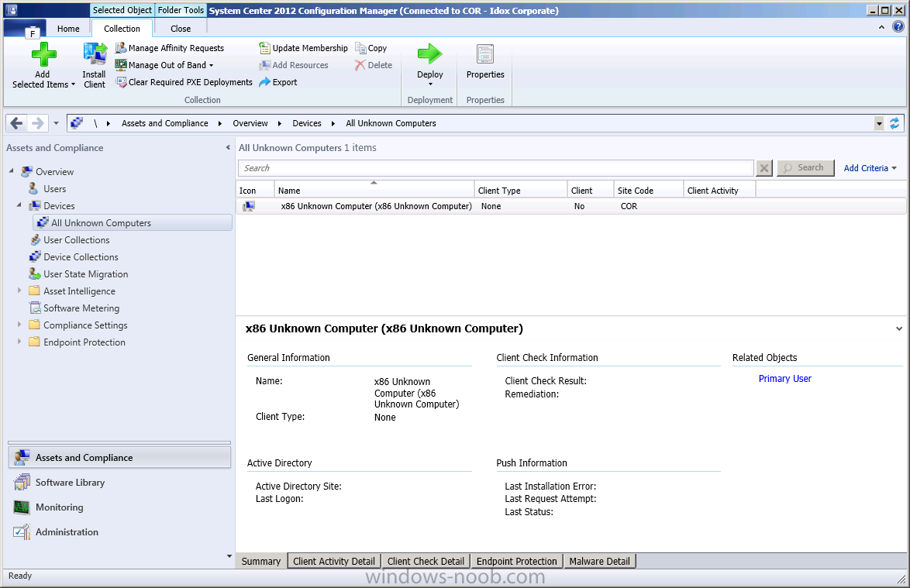Click Add Resources in the ribbon
This screenshot has height=588, width=910.
pos(294,65)
